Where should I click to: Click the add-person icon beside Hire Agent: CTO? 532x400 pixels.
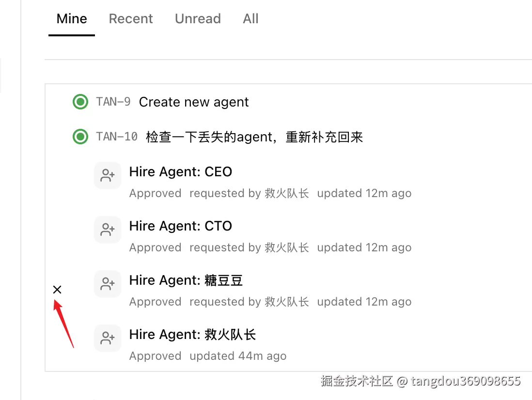click(x=107, y=230)
